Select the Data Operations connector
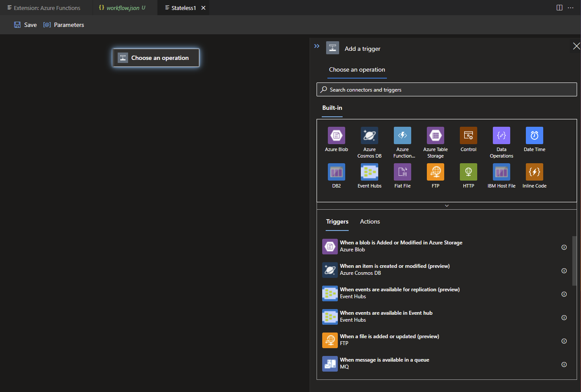The height and width of the screenshot is (392, 581). [x=502, y=135]
